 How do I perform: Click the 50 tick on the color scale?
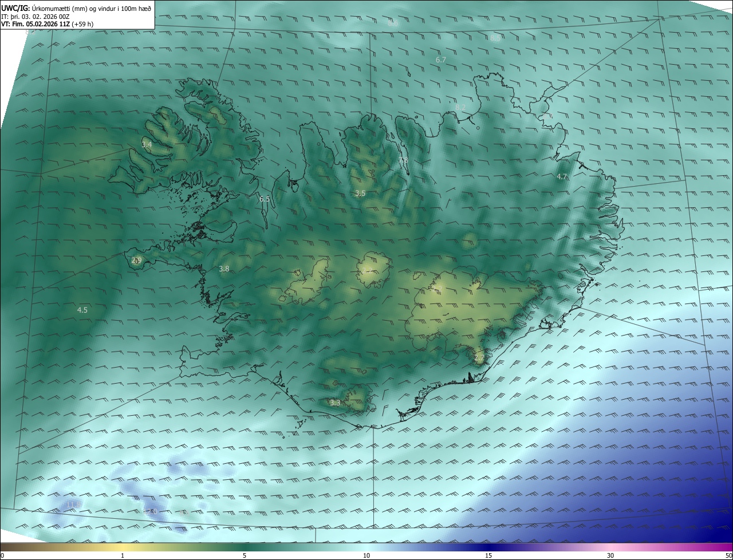tap(728, 555)
